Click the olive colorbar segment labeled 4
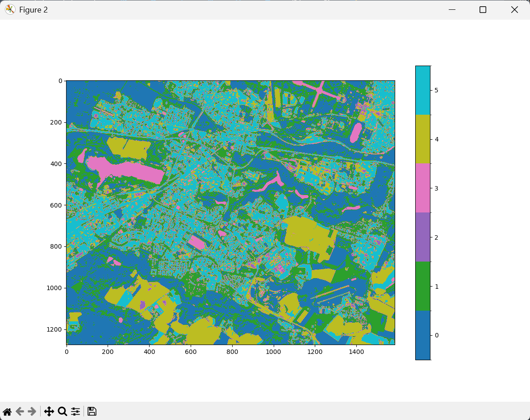Screen dimensions: 530x420 click(422, 139)
